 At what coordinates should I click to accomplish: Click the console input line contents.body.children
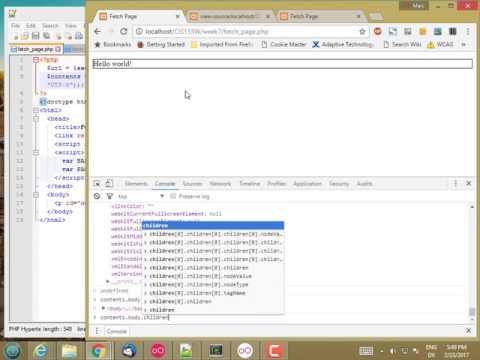click(x=135, y=317)
